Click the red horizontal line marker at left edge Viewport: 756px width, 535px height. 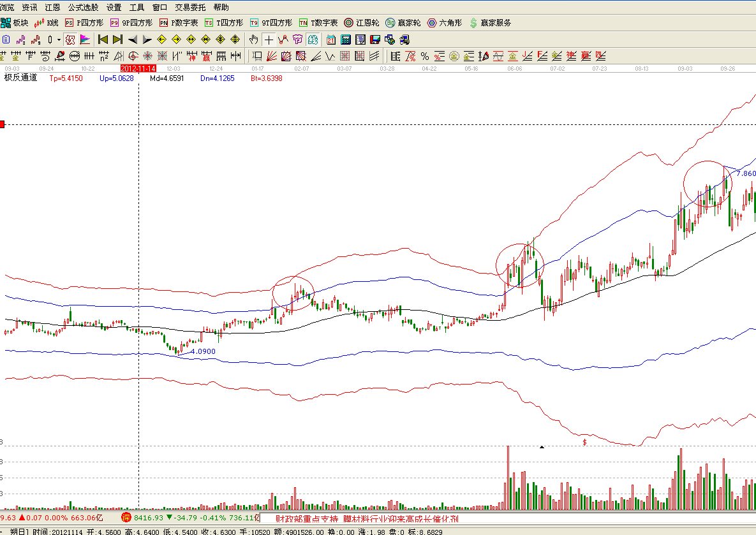[x=3, y=124]
